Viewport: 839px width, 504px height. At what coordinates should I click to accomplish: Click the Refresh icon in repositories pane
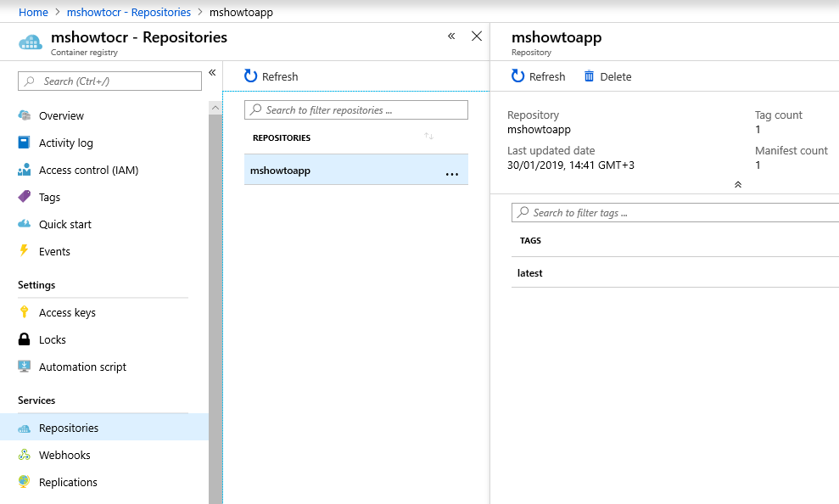(250, 76)
